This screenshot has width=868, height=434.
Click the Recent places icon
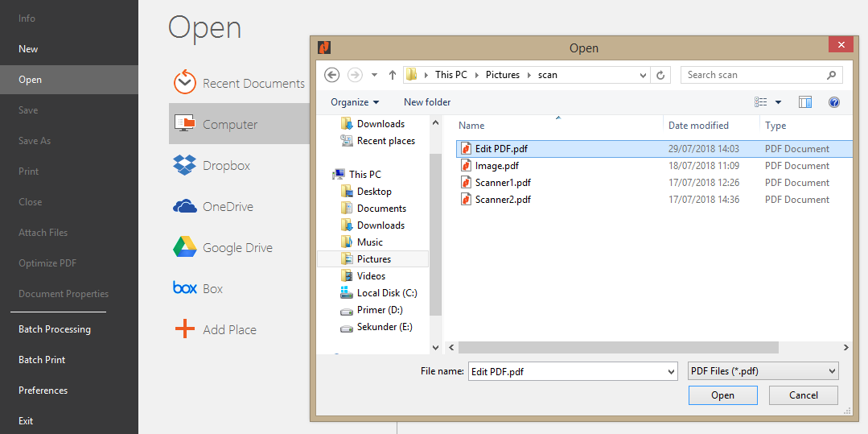[x=347, y=141]
